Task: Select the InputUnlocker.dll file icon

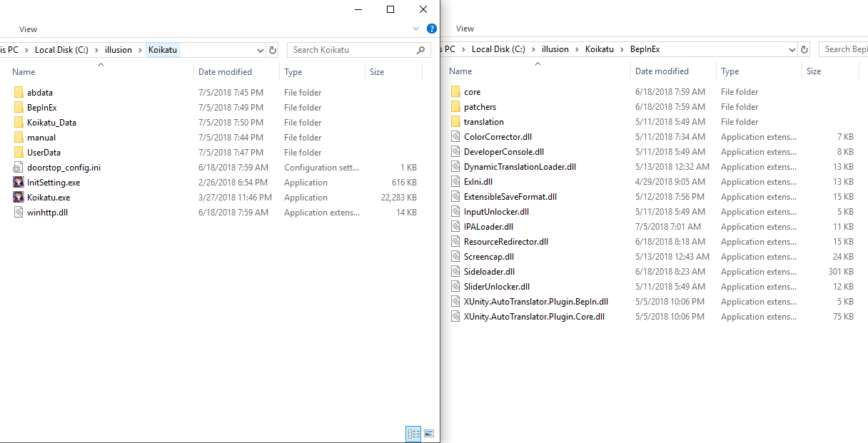Action: pyautogui.click(x=455, y=212)
